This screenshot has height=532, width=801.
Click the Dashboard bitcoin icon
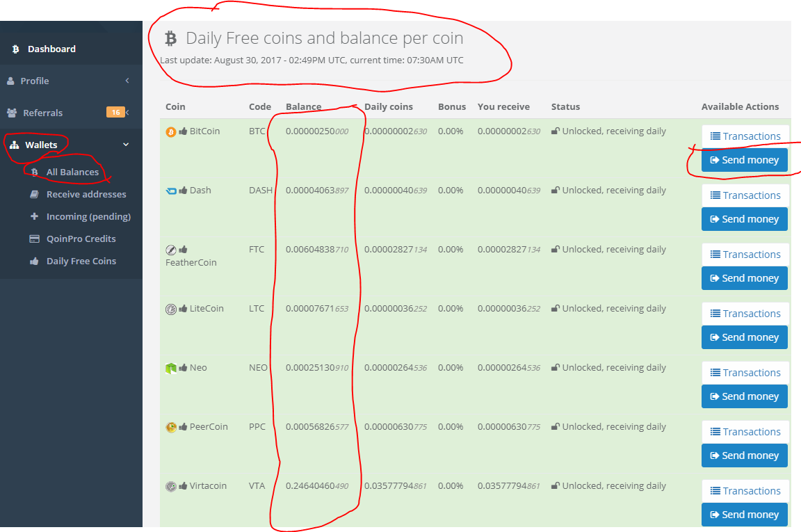pyautogui.click(x=16, y=49)
